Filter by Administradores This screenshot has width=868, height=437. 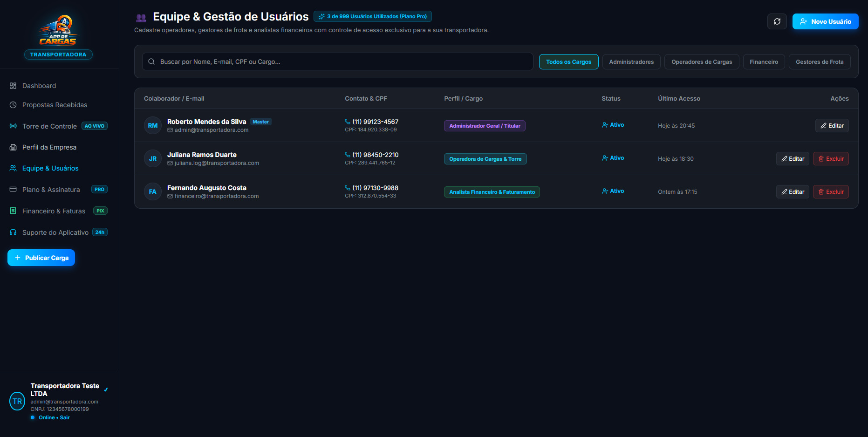(x=631, y=62)
